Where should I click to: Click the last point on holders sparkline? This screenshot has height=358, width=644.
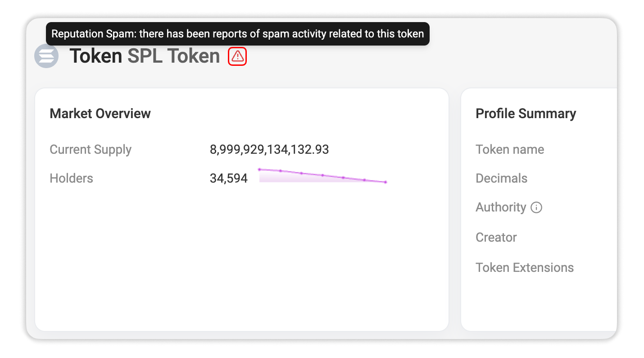click(x=385, y=182)
